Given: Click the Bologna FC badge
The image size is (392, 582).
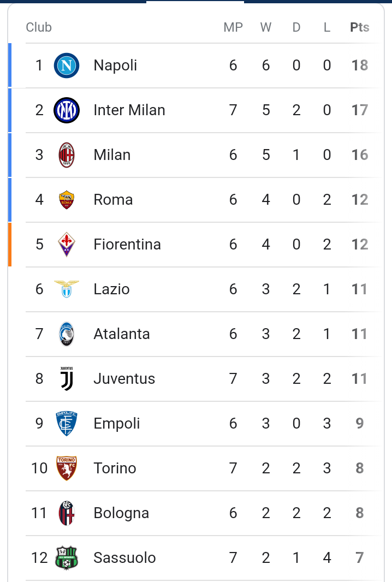Looking at the screenshot, I should click(67, 513).
